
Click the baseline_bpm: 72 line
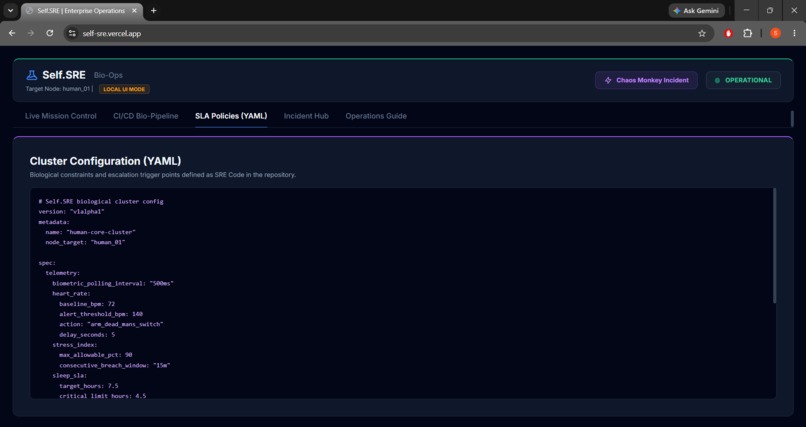[x=87, y=304]
